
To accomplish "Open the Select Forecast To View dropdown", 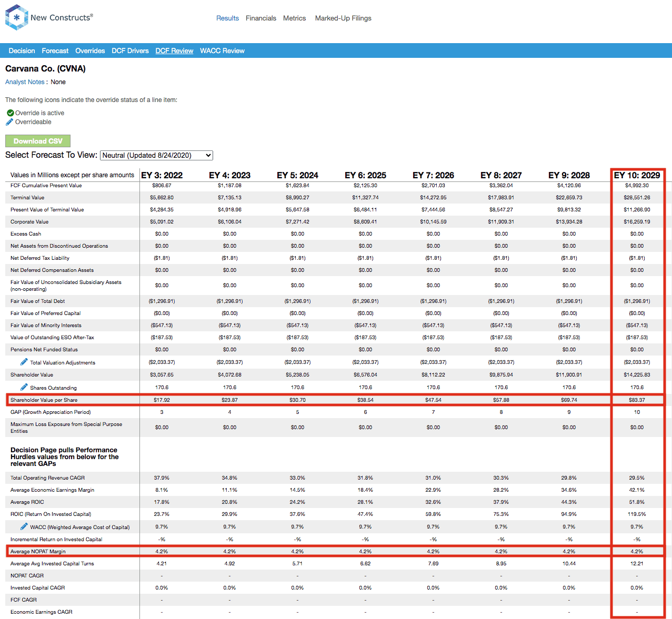I will (x=156, y=155).
